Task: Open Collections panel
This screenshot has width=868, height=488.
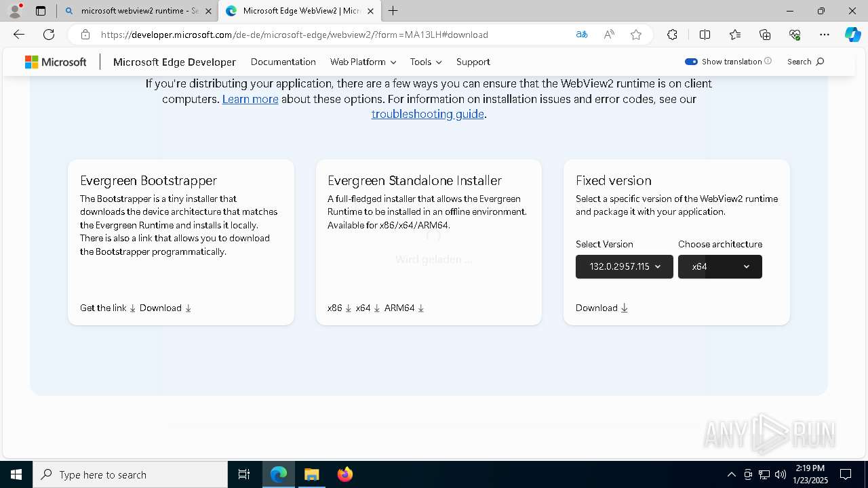Action: (x=765, y=35)
